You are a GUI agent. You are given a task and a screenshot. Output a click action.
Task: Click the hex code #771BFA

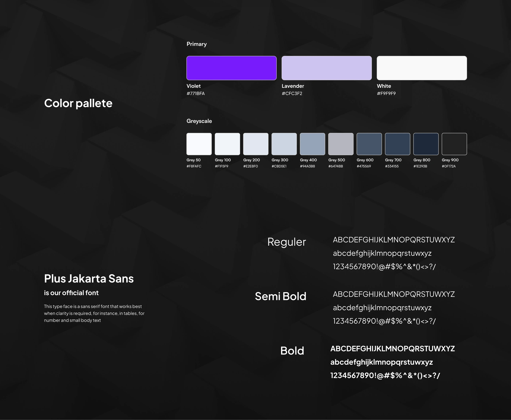click(x=196, y=93)
